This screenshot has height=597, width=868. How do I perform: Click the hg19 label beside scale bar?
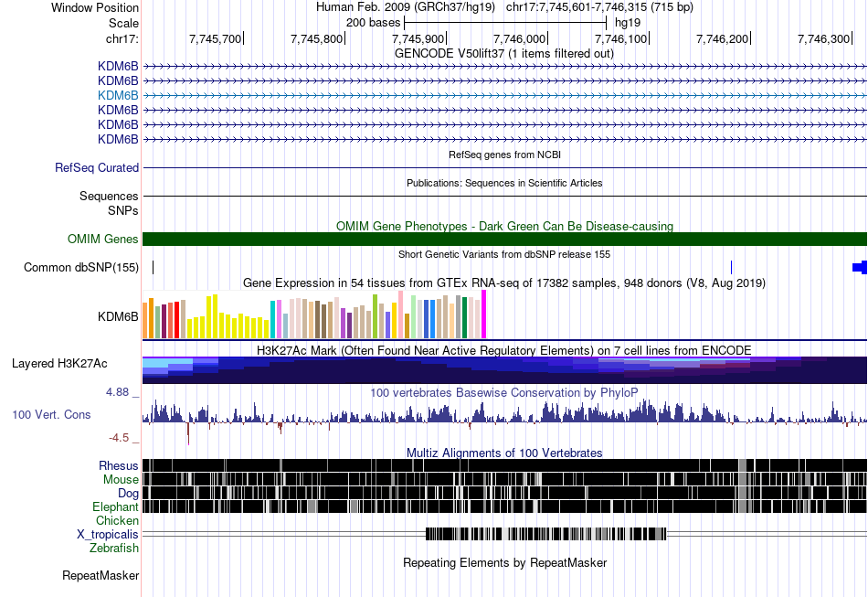coord(628,23)
